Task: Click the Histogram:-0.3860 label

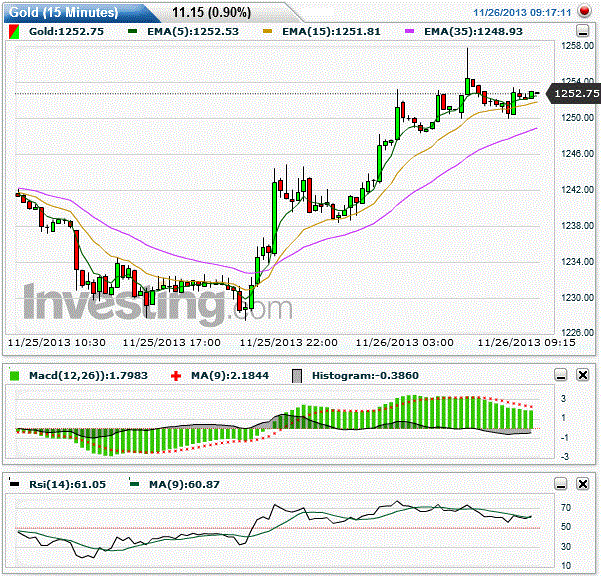Action: [365, 376]
